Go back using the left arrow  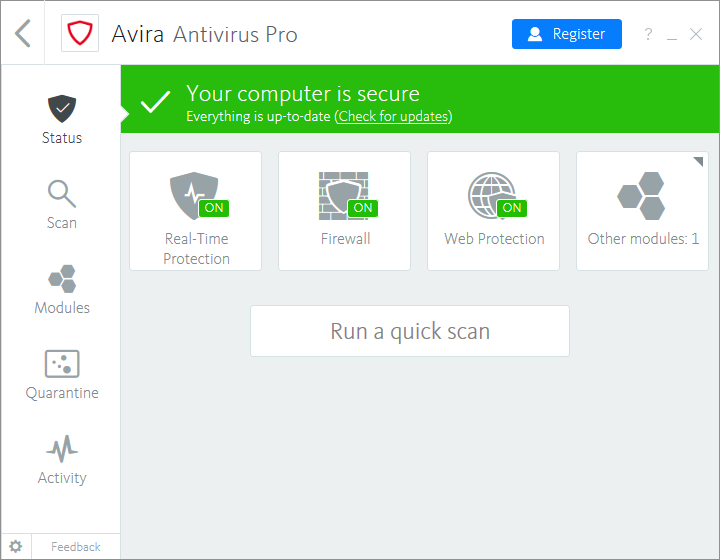(23, 33)
